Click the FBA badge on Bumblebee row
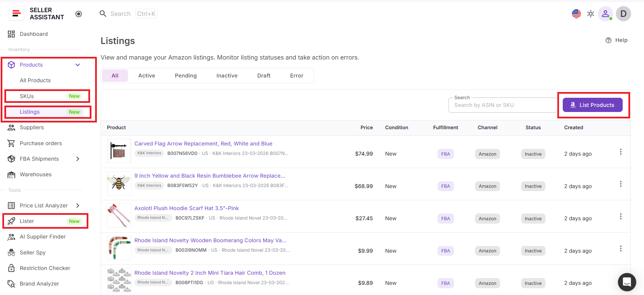Image resolution: width=644 pixels, height=295 pixels. tap(446, 186)
